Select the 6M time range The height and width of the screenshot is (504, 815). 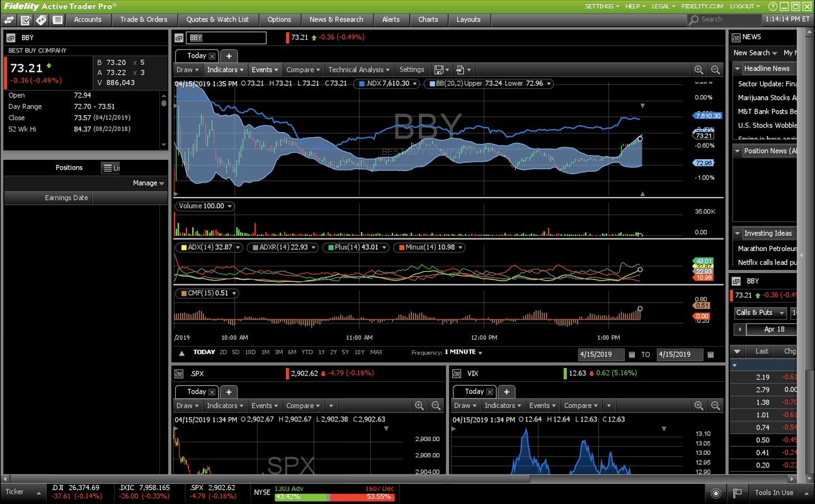coord(292,352)
